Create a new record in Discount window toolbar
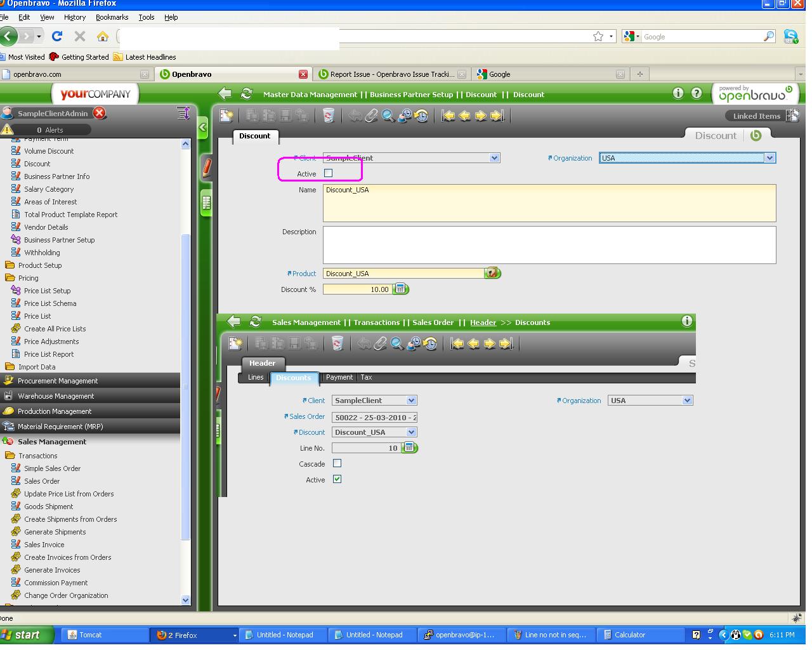 (x=227, y=116)
